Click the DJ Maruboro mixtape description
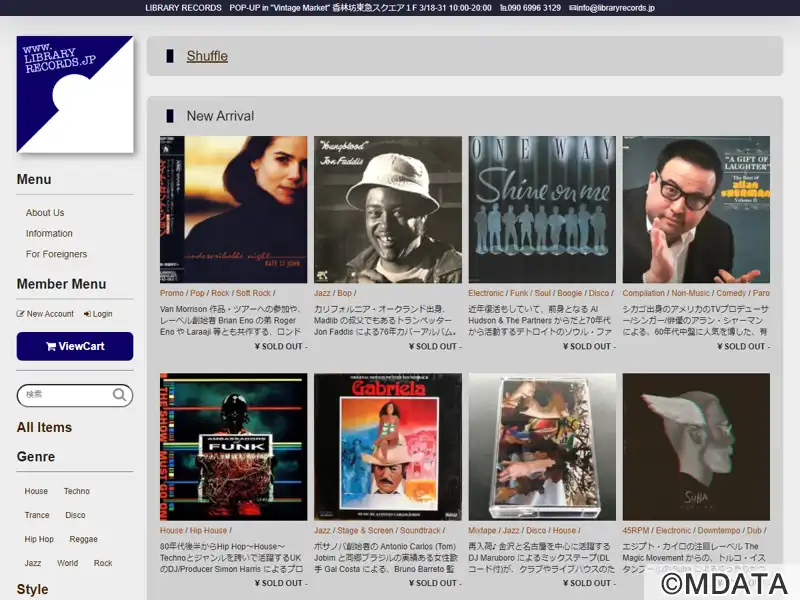Viewport: 800px width, 600px height. point(541,558)
